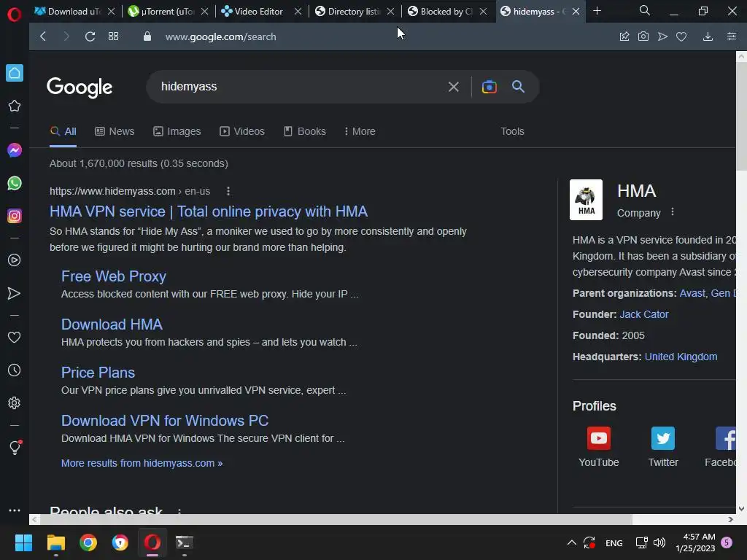Add page to bookmarks heart icon

[681, 36]
